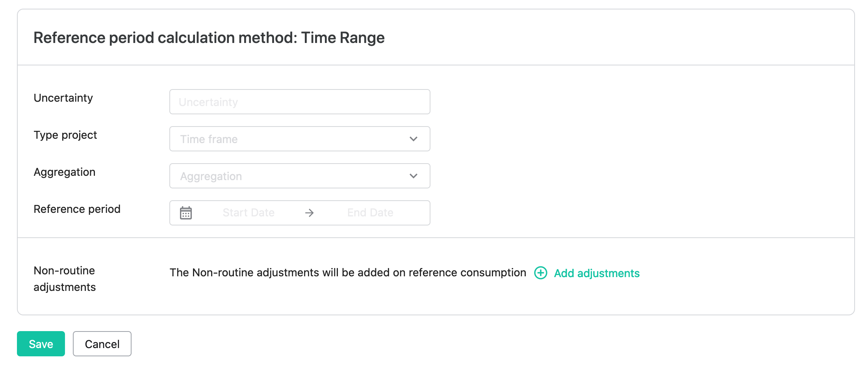Click the Reference period calculation method heading
The height and width of the screenshot is (365, 868).
209,38
